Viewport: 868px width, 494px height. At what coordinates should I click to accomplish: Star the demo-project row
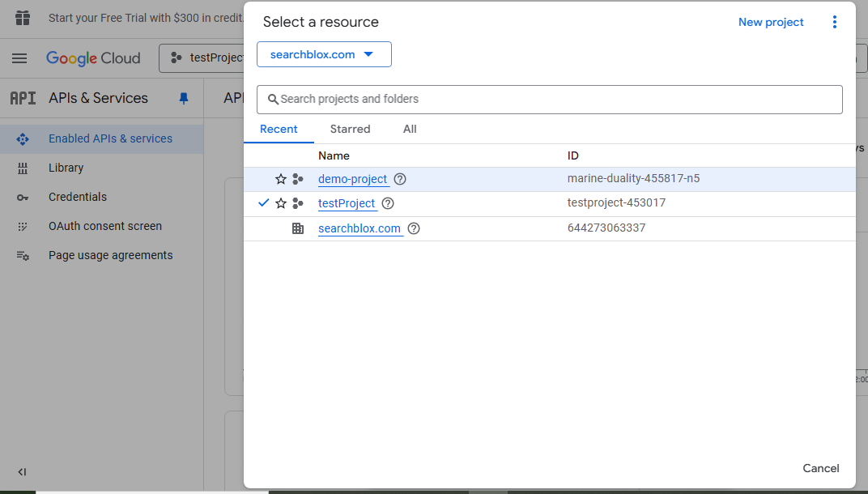(x=281, y=179)
